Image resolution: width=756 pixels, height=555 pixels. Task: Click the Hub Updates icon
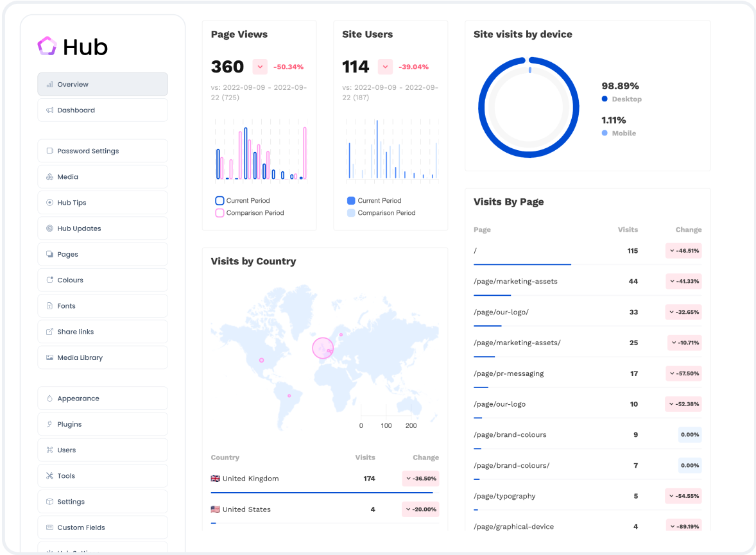[49, 228]
